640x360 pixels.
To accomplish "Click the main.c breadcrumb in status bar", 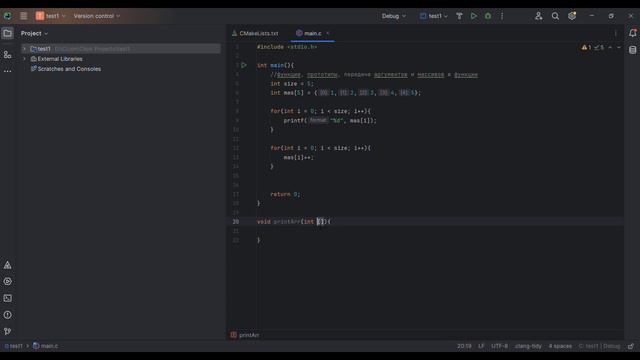I will pos(45,346).
